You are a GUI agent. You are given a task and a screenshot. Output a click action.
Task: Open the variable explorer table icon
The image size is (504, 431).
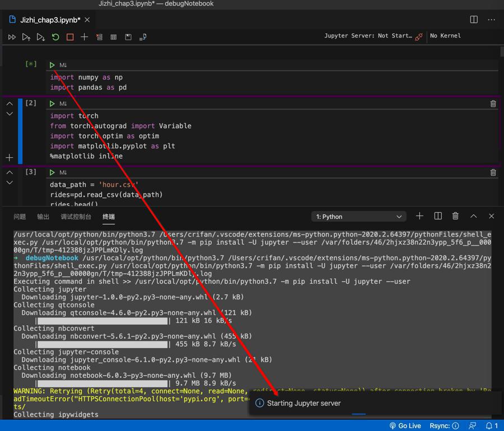click(114, 37)
